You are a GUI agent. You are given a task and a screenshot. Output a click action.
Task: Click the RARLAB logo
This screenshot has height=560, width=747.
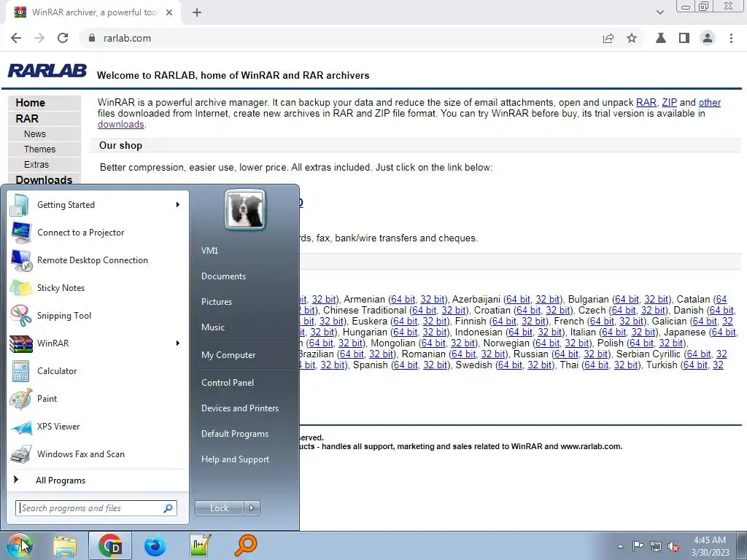pyautogui.click(x=47, y=71)
